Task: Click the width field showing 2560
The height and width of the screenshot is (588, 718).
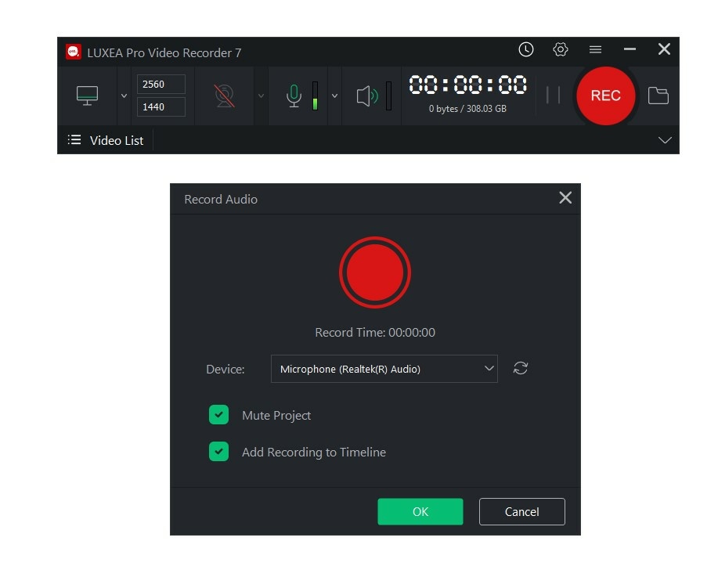Action: coord(161,85)
